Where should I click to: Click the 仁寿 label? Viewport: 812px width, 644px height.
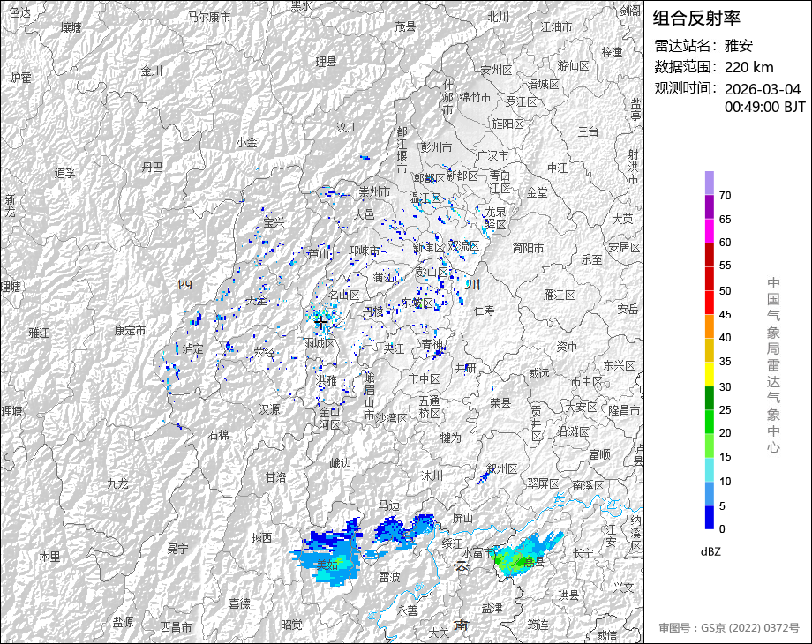(x=485, y=311)
